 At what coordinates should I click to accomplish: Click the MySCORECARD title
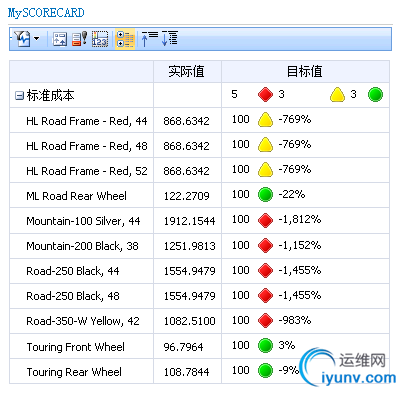(46, 13)
